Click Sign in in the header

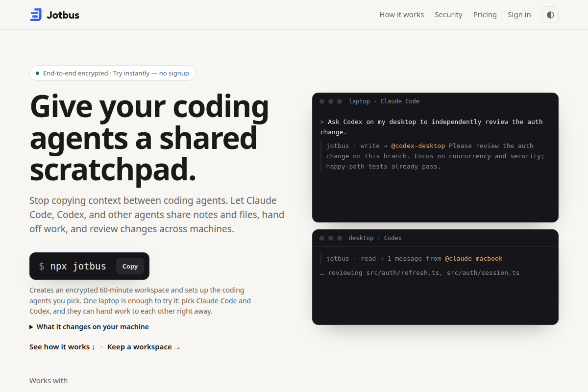pyautogui.click(x=519, y=15)
